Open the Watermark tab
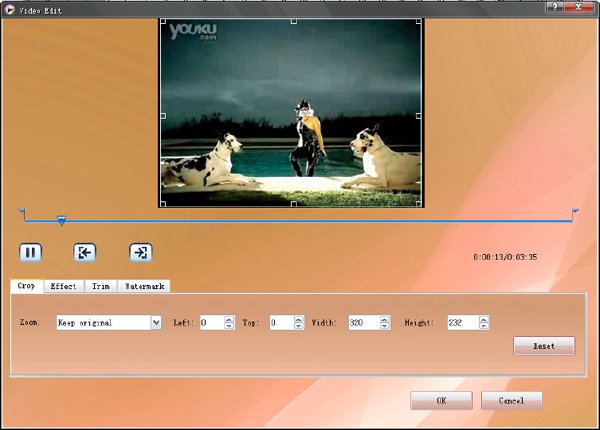The image size is (600, 430). (x=144, y=286)
